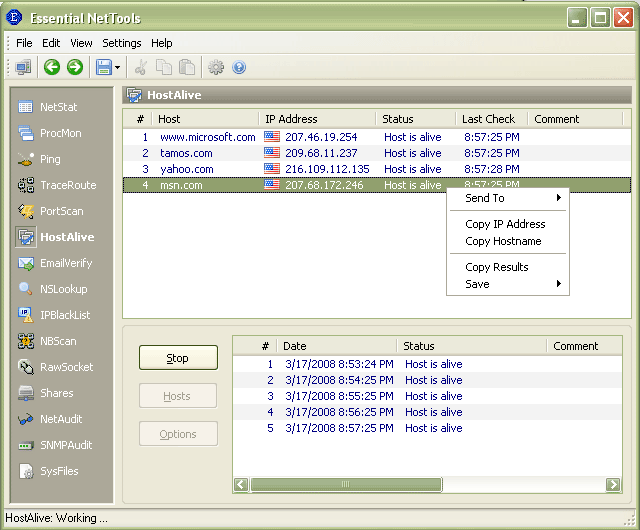Expand the Save submenu in context menu
The width and height of the screenshot is (640, 530).
coord(508,284)
